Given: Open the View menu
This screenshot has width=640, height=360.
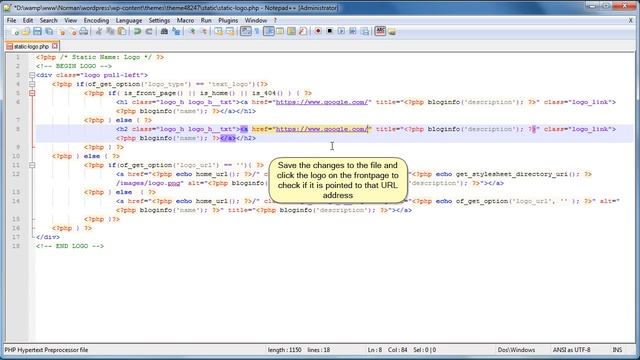Looking at the screenshot, I should click(70, 20).
